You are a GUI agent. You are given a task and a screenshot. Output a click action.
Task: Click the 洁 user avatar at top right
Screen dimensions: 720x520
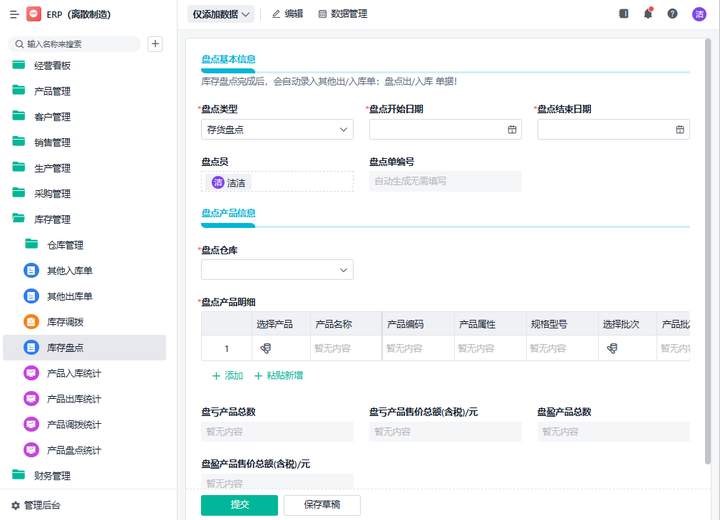[699, 14]
